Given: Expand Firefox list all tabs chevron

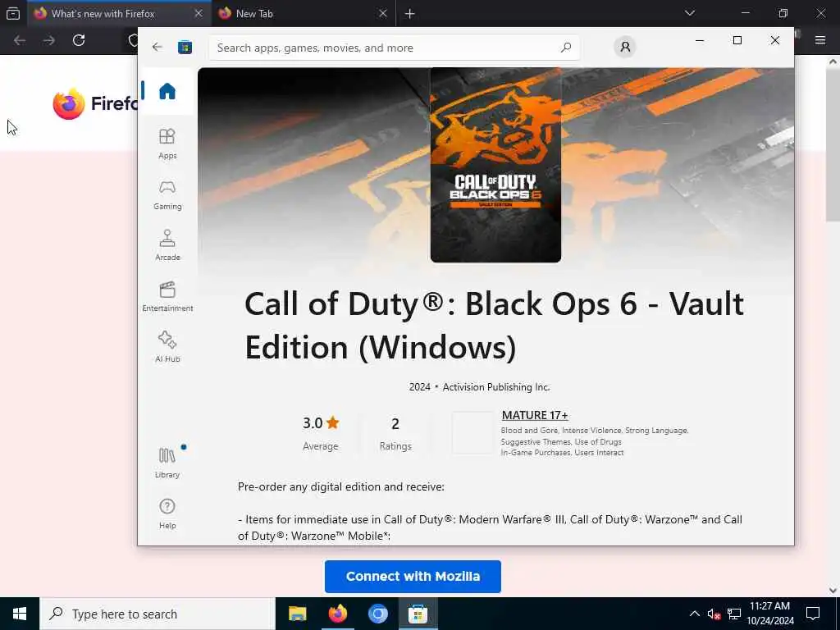Looking at the screenshot, I should pos(689,13).
